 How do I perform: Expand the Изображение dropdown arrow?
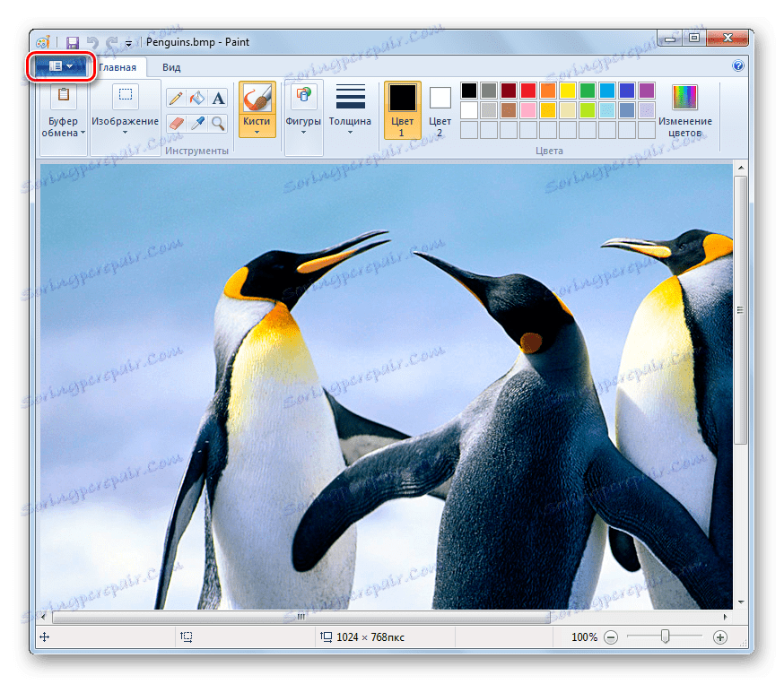(125, 133)
